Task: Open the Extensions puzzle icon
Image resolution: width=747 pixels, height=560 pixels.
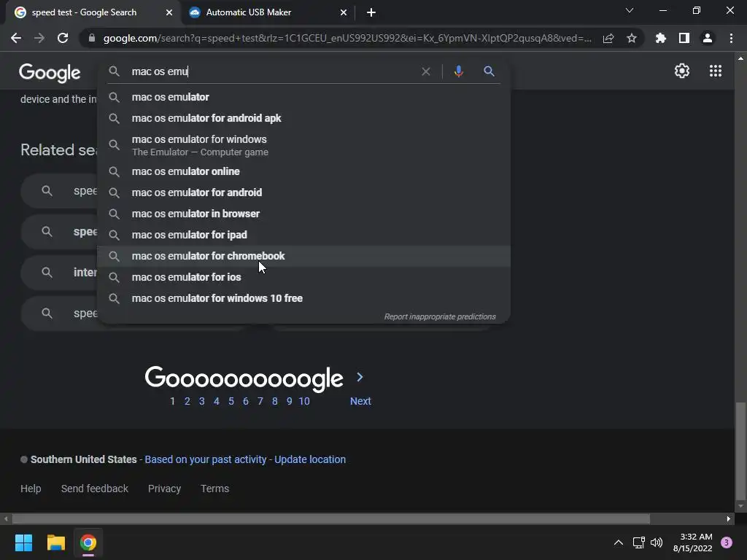Action: coord(661,38)
